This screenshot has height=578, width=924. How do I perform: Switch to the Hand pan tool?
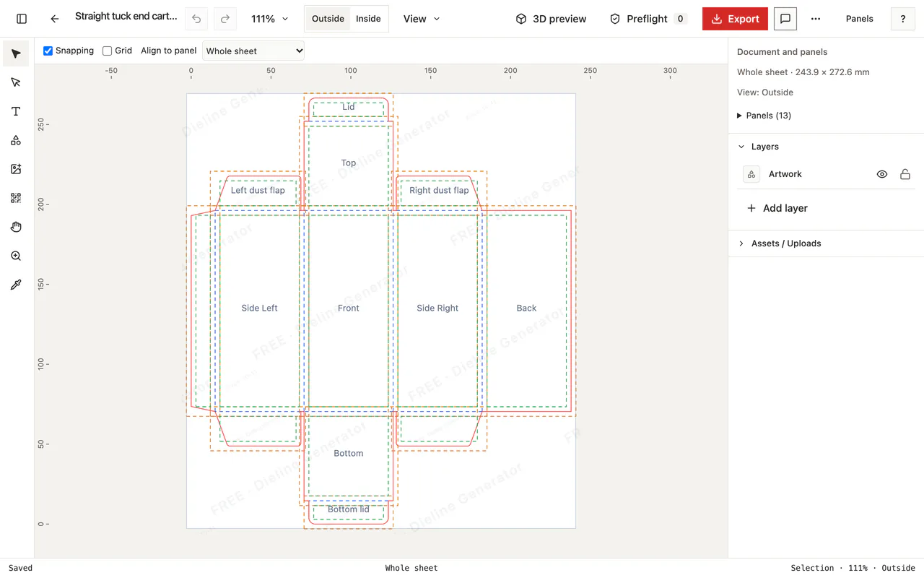click(16, 227)
